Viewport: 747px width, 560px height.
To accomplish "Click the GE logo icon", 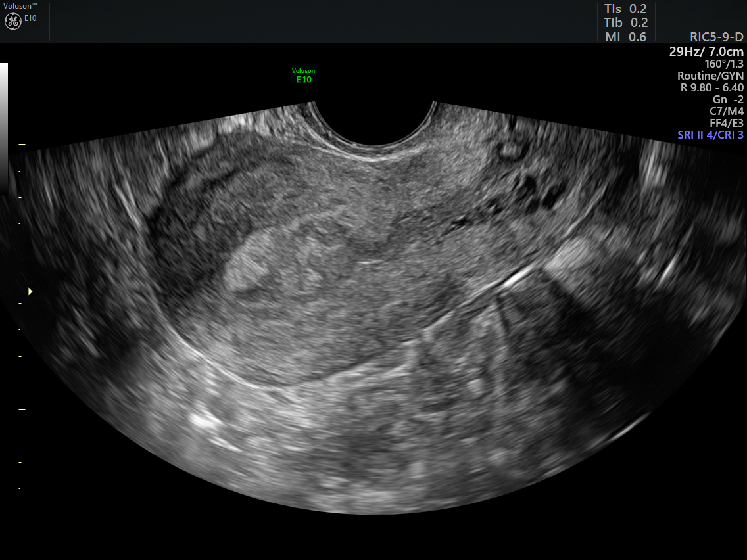I will (12, 21).
